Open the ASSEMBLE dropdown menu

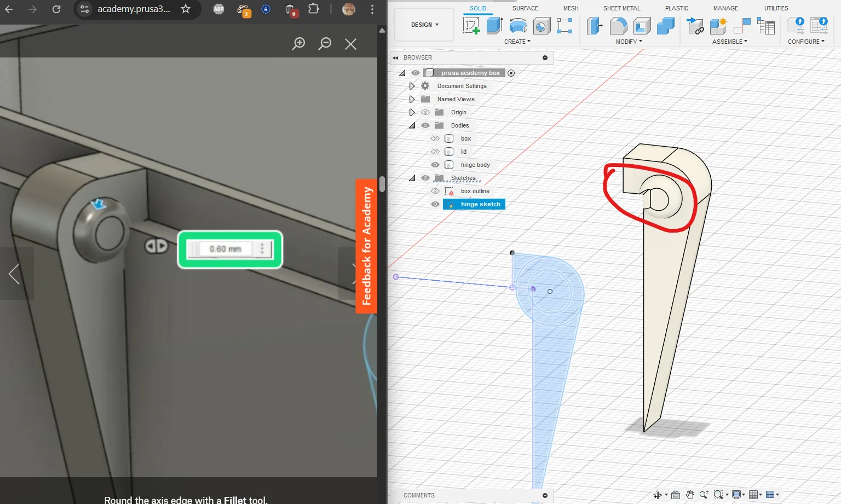pos(730,42)
